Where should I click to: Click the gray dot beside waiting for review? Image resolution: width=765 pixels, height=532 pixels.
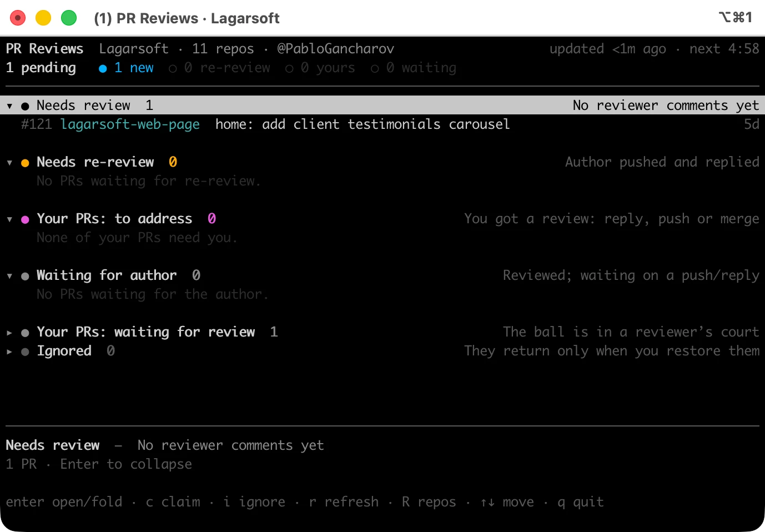click(25, 333)
